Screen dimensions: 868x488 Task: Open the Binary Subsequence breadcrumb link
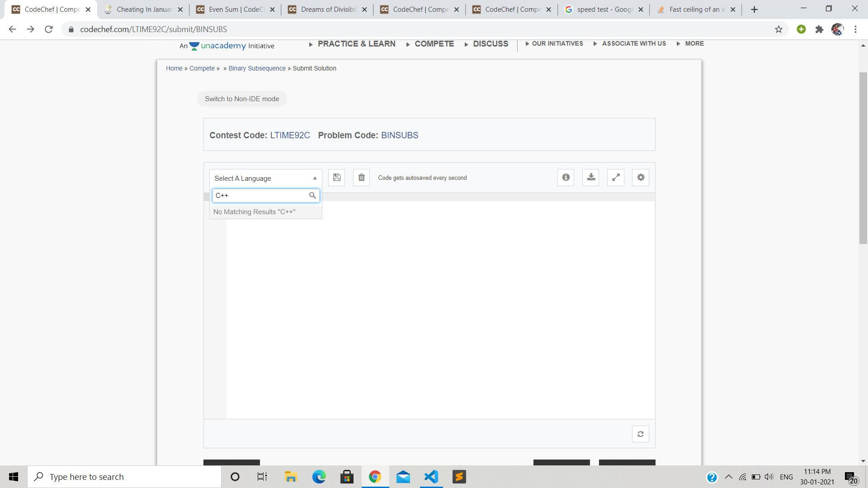point(256,68)
